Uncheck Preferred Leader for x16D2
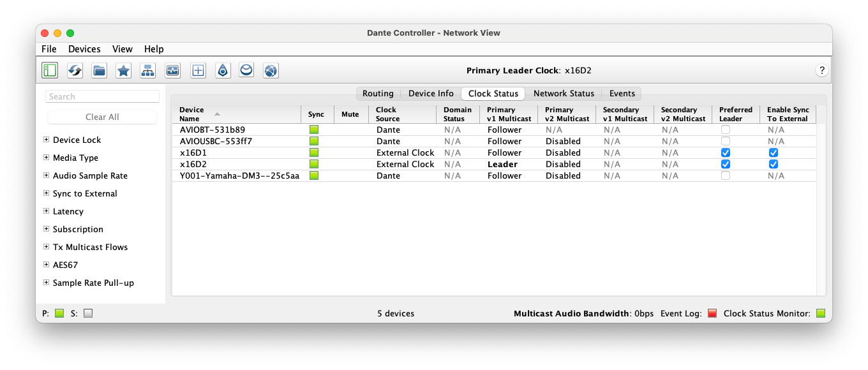This screenshot has height=370, width=868. pyautogui.click(x=725, y=164)
